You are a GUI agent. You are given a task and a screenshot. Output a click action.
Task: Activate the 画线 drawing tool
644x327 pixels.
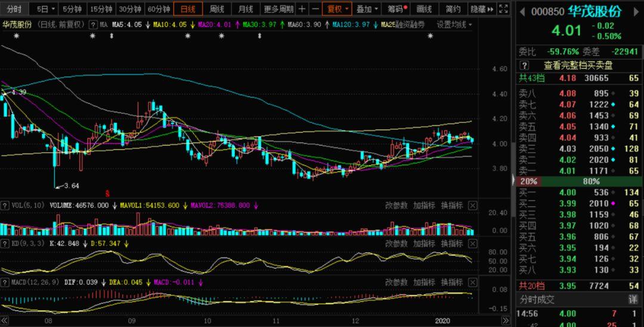tap(425, 8)
